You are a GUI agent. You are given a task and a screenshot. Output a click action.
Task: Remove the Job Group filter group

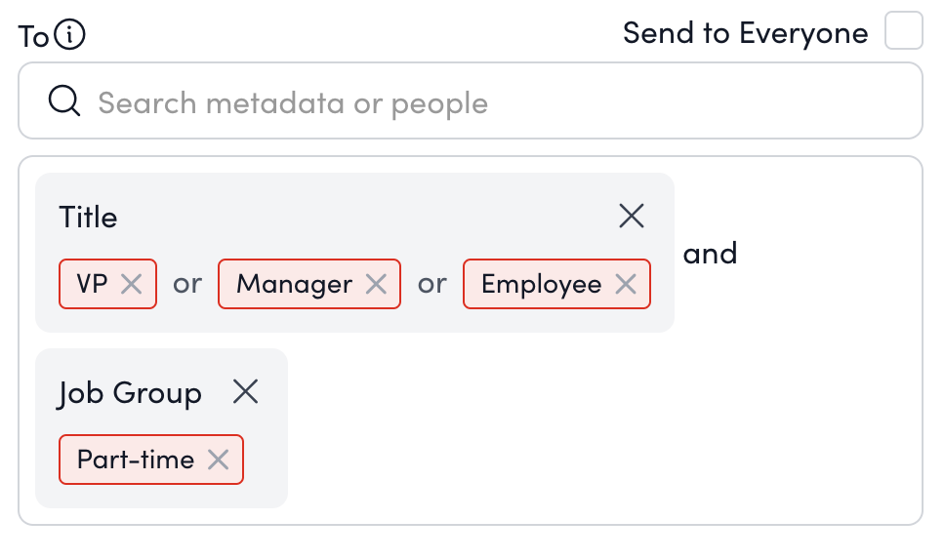tap(245, 392)
